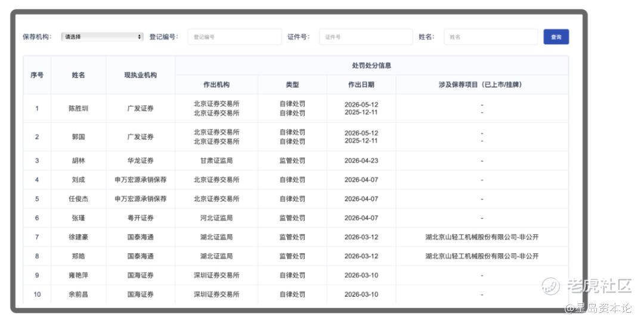This screenshot has width=644, height=323.
Task: Click 2026-03-12 in 徐建豪's row
Action: point(361,237)
